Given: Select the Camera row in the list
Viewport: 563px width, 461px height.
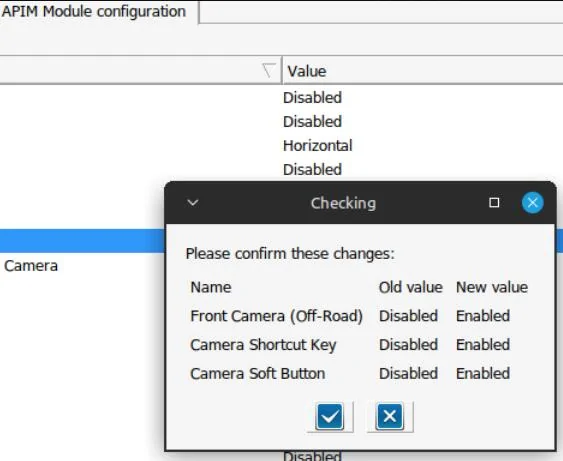Looking at the screenshot, I should pyautogui.click(x=31, y=266).
